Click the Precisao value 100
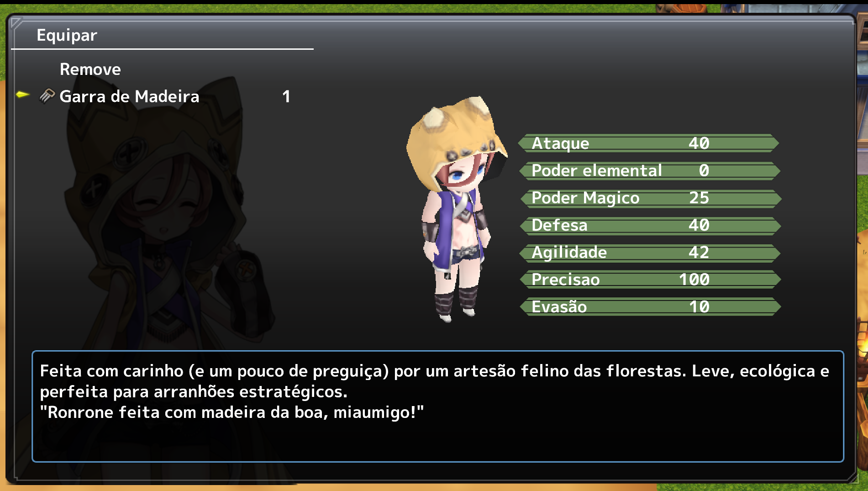The width and height of the screenshot is (868, 491). (x=694, y=280)
